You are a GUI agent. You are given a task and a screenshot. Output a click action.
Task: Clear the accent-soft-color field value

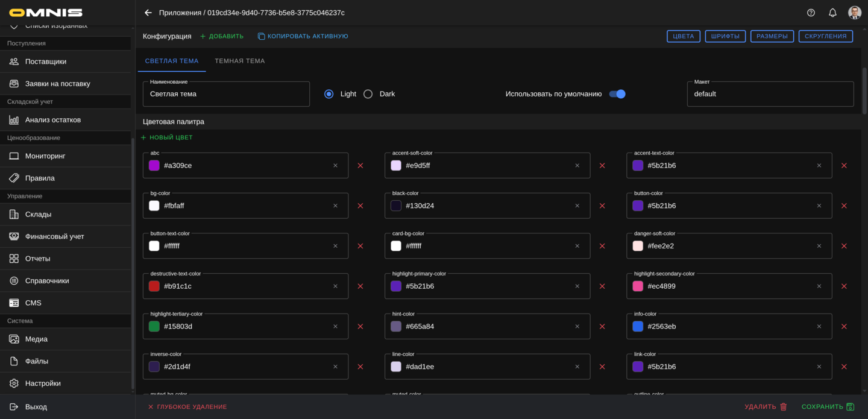(x=577, y=166)
